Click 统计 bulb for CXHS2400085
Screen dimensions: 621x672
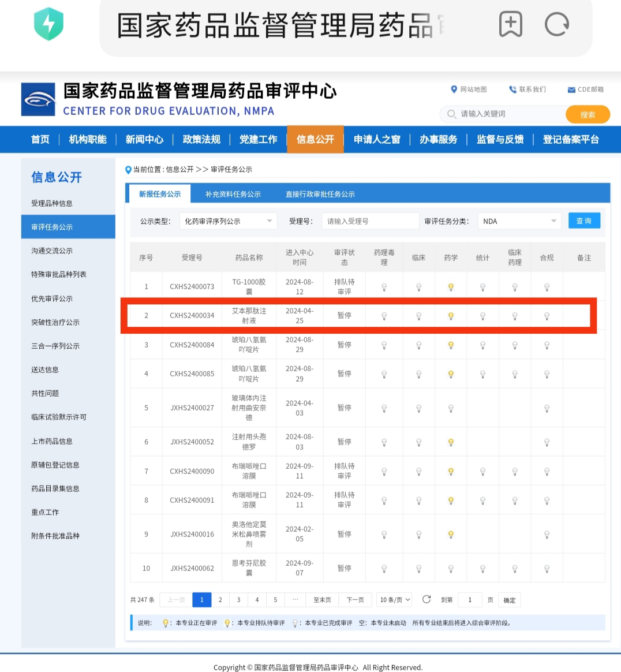482,374
